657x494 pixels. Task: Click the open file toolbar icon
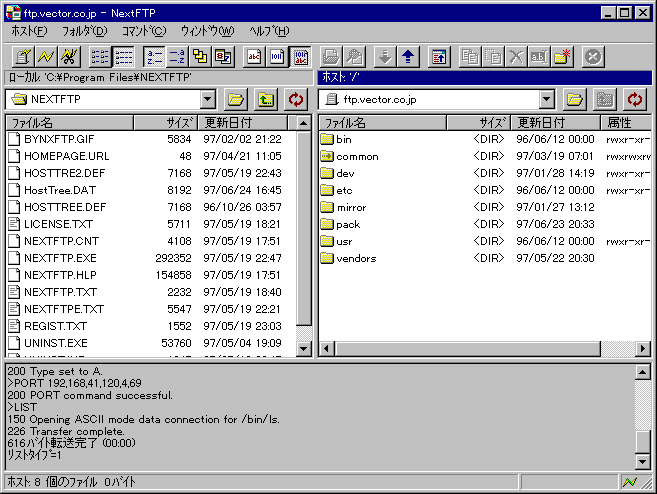coord(331,57)
